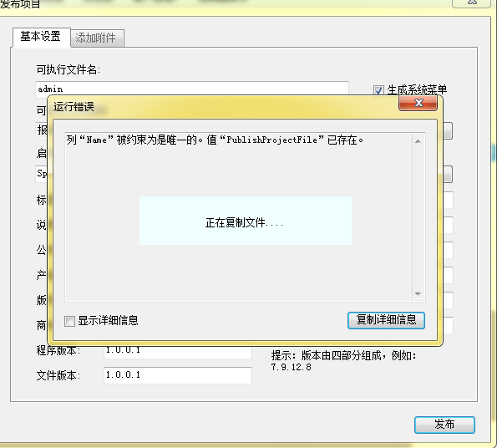Click the 发布 button

point(444,425)
